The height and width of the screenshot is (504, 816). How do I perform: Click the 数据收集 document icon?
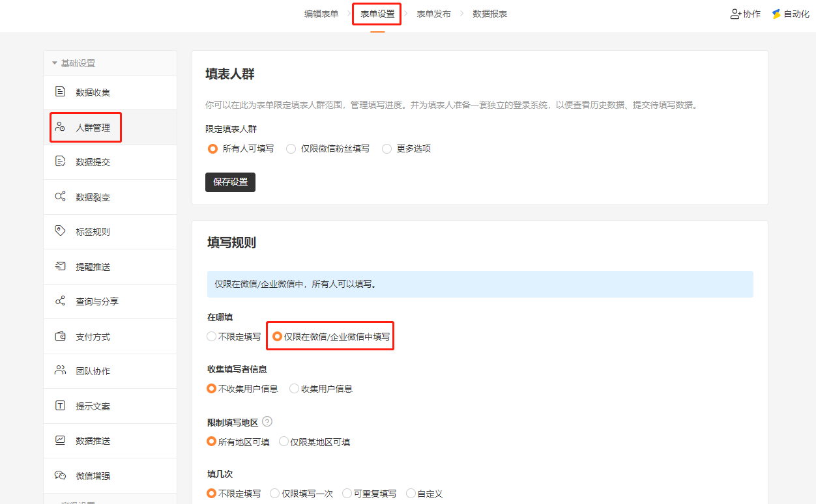point(60,92)
